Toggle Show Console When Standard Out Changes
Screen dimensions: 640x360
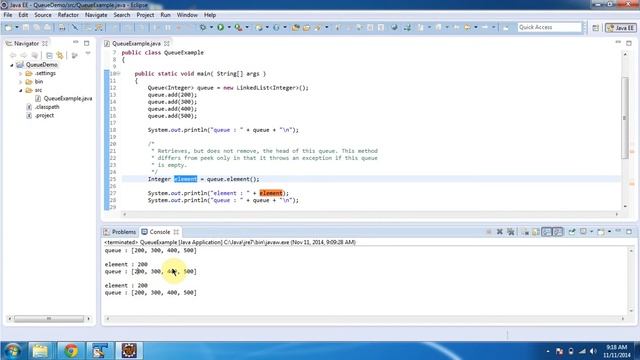coord(547,232)
